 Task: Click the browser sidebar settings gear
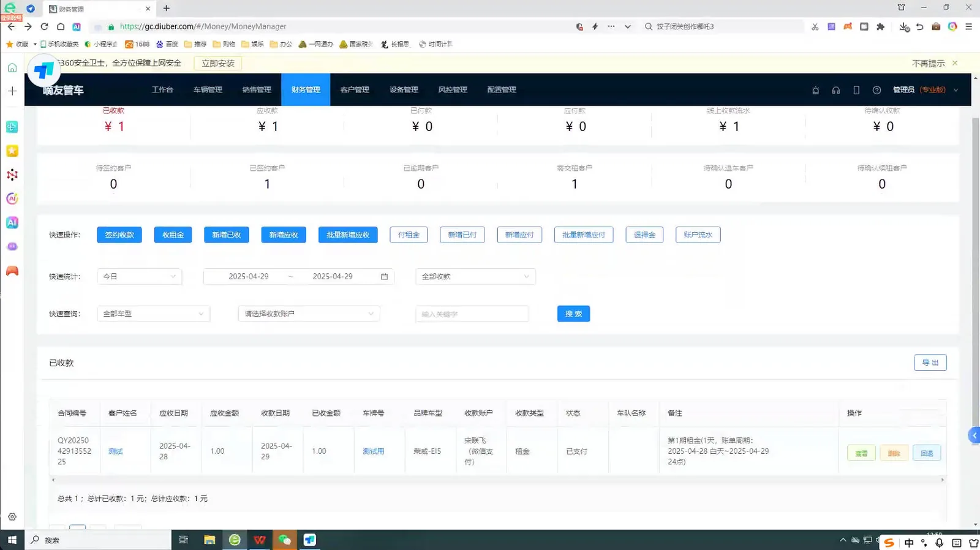12,517
